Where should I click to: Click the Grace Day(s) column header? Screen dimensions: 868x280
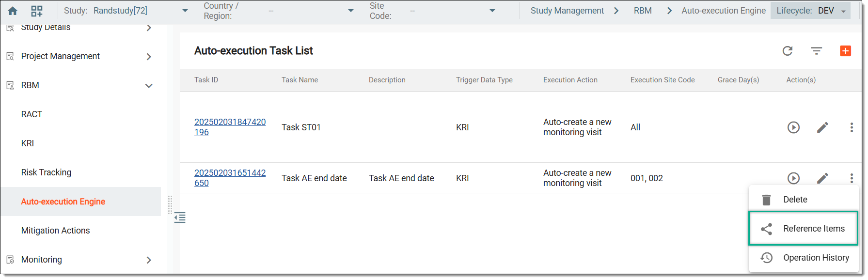pos(739,80)
